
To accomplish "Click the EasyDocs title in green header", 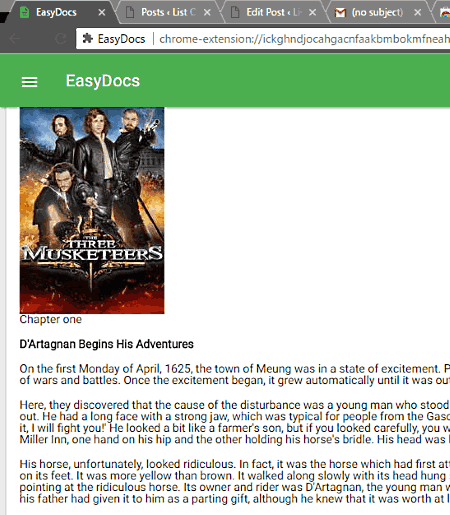I will pyautogui.click(x=103, y=81).
